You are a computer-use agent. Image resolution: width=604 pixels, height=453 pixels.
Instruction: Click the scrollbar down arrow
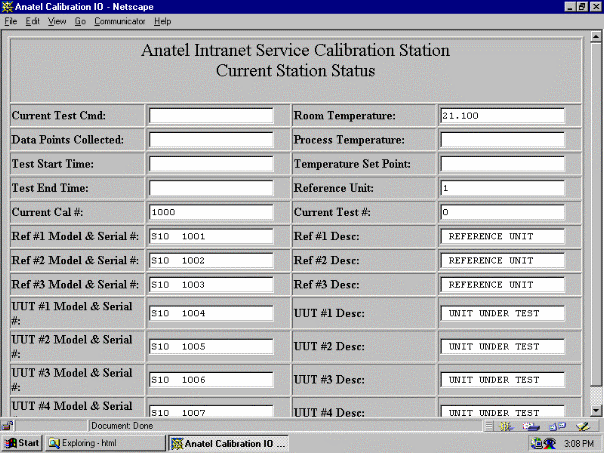(596, 411)
